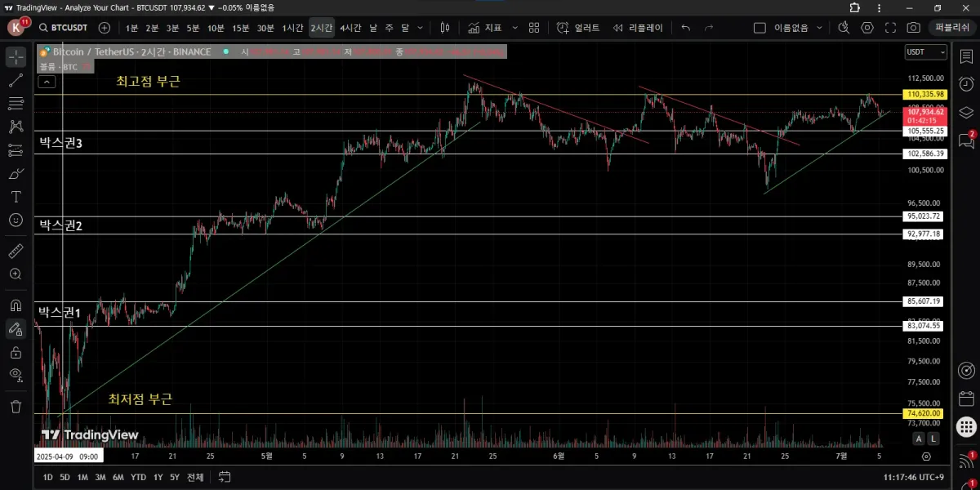This screenshot has height=490, width=980.
Task: Open the calendar panel icon
Action: click(966, 398)
